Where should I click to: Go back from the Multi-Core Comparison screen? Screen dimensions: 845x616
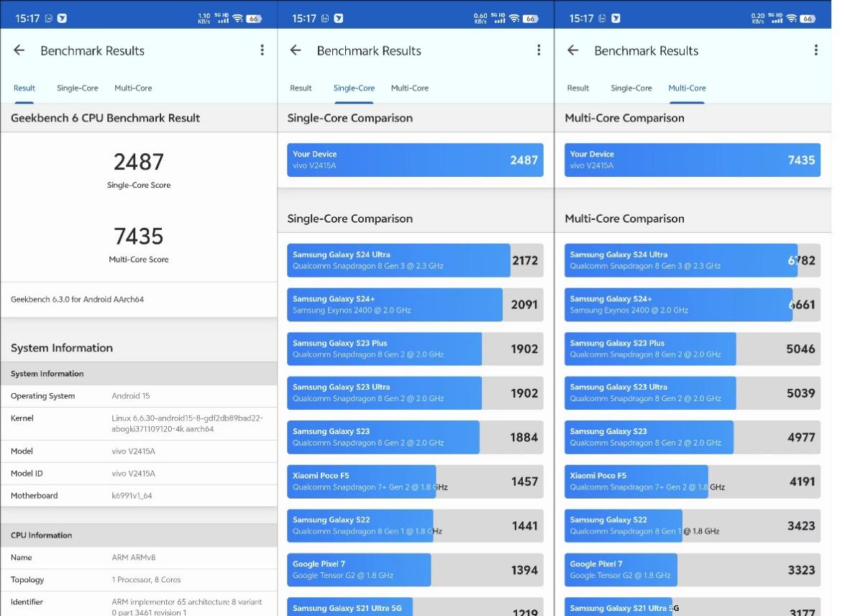point(573,50)
